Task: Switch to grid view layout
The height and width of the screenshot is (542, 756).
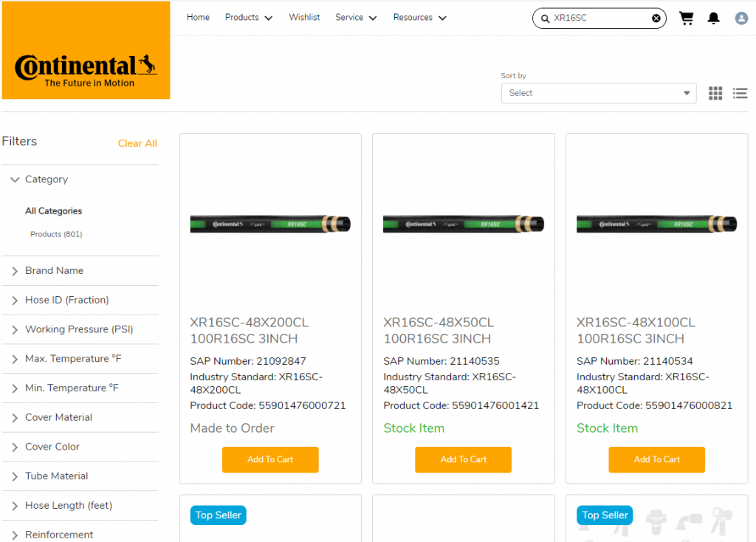Action: [715, 93]
